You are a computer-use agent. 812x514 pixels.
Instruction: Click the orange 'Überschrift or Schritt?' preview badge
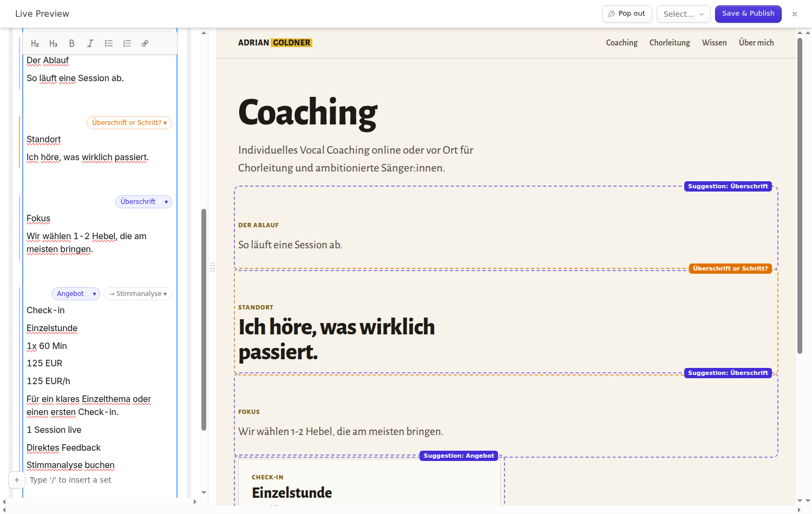(x=730, y=268)
